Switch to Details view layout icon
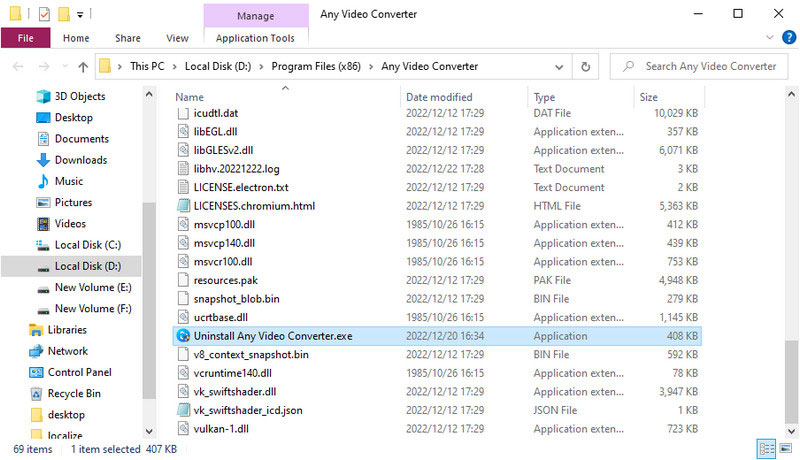This screenshot has height=460, width=800. (766, 449)
